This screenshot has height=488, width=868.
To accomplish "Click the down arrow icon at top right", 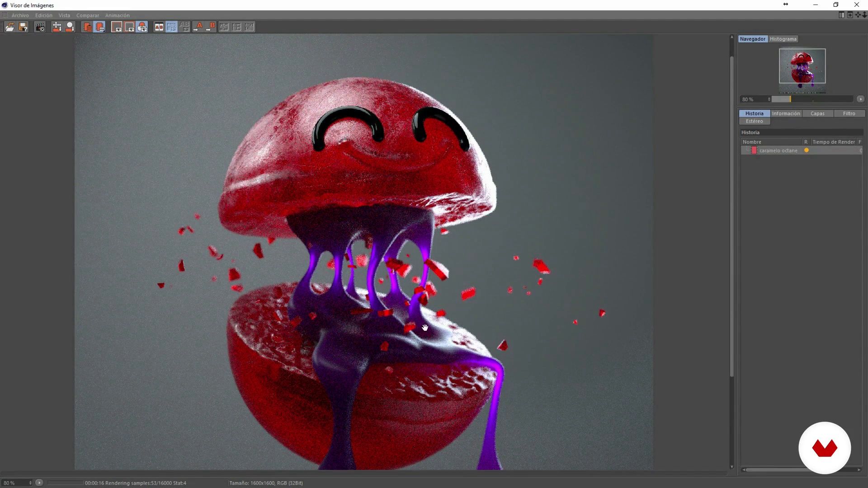I will pyautogui.click(x=864, y=15).
